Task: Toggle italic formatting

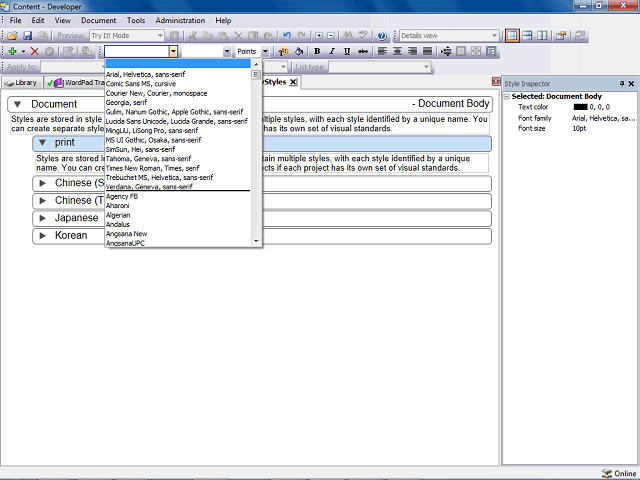Action: tap(332, 51)
